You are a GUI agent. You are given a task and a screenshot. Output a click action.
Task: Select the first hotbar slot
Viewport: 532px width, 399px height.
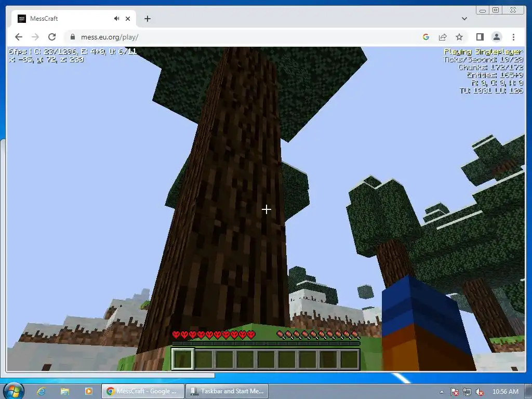tap(183, 359)
